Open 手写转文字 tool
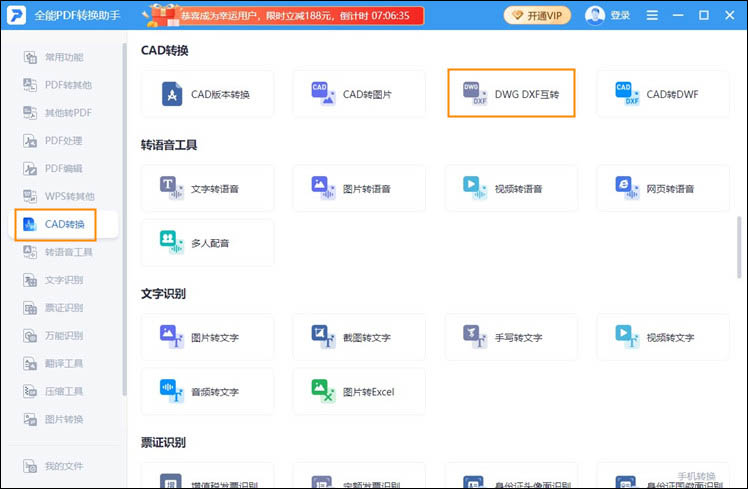 511,337
